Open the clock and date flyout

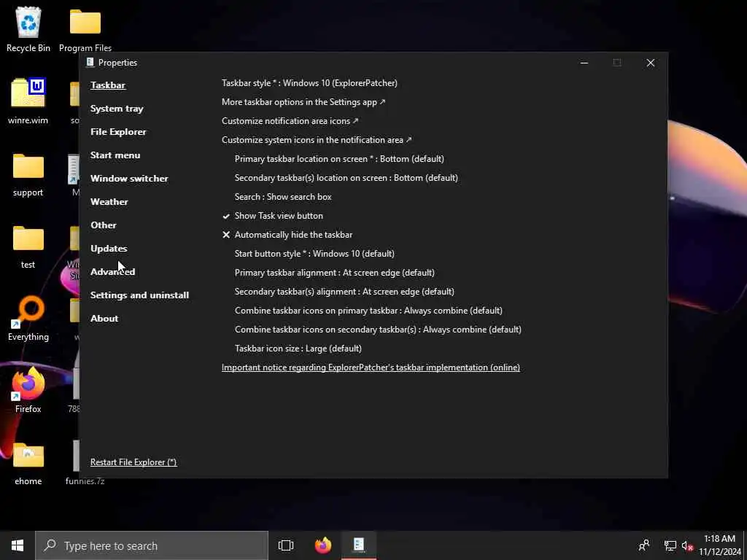(x=720, y=545)
